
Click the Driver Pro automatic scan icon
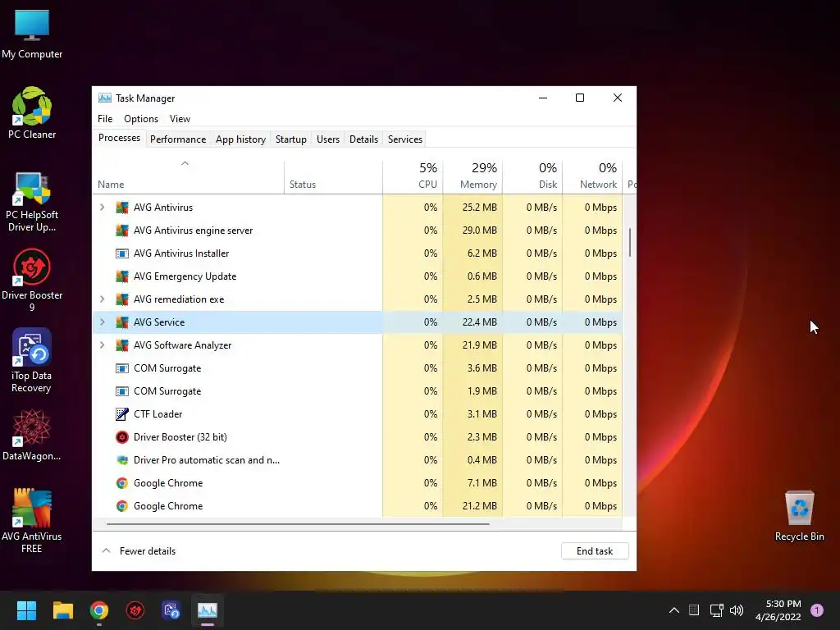[122, 460]
